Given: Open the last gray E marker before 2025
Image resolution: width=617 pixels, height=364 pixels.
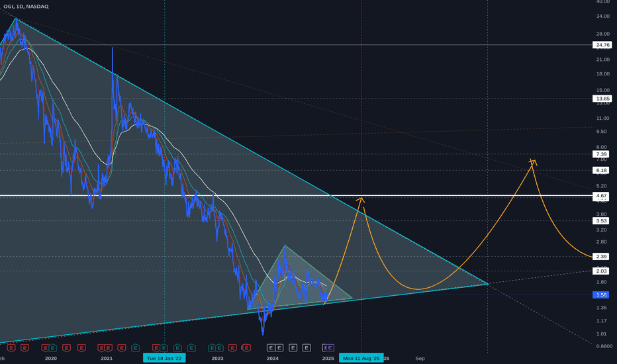Looking at the screenshot, I should [x=307, y=347].
